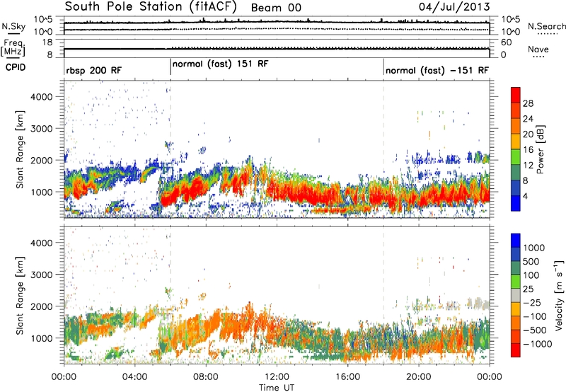Select the 'rbsp 200 RF' CPID text
566x392 pixels.
coord(94,71)
